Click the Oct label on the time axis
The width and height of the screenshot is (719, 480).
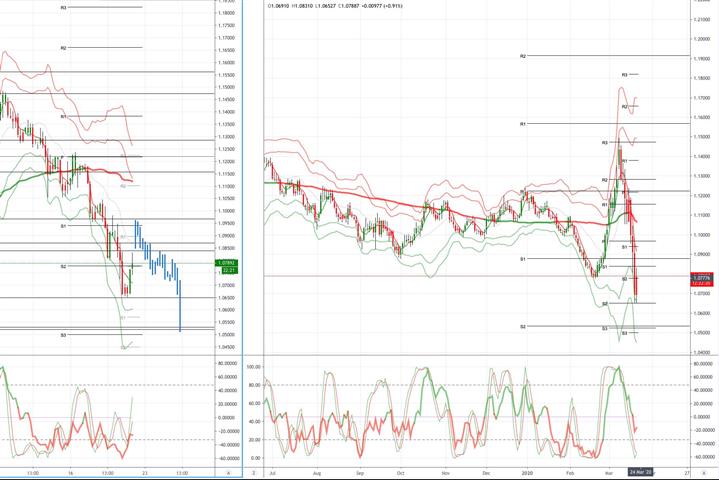coord(400,473)
